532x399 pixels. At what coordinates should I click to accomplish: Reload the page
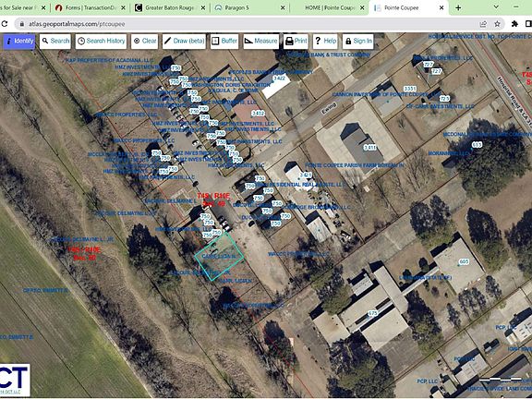pos(4,24)
